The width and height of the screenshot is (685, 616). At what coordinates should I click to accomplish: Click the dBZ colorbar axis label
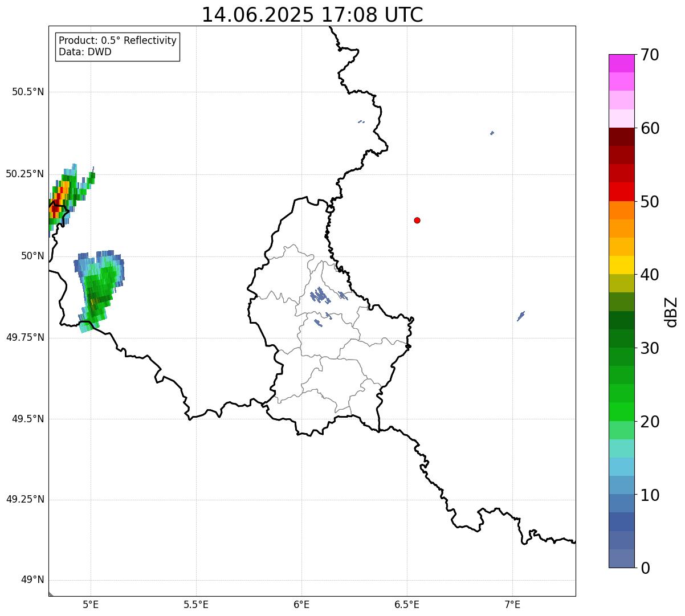click(x=672, y=311)
